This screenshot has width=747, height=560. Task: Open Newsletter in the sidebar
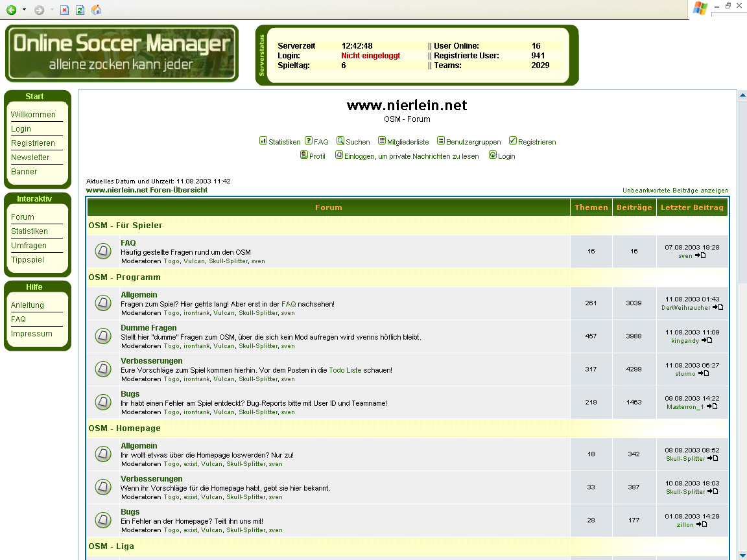(30, 157)
